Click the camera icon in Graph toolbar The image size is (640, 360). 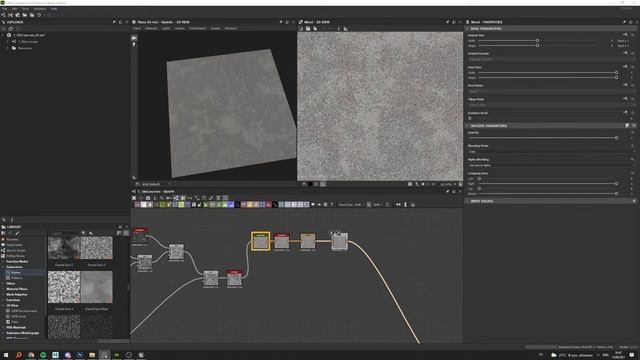coord(148,198)
